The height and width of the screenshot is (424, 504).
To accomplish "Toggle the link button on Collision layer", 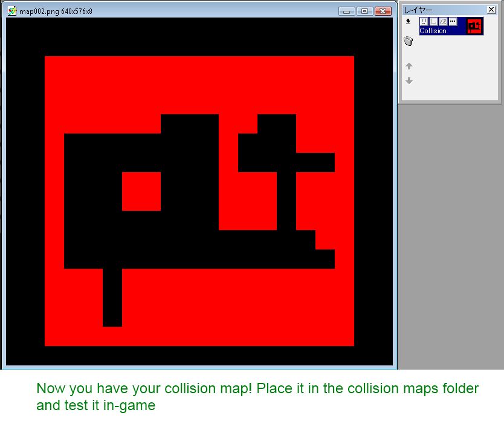I will (x=443, y=22).
